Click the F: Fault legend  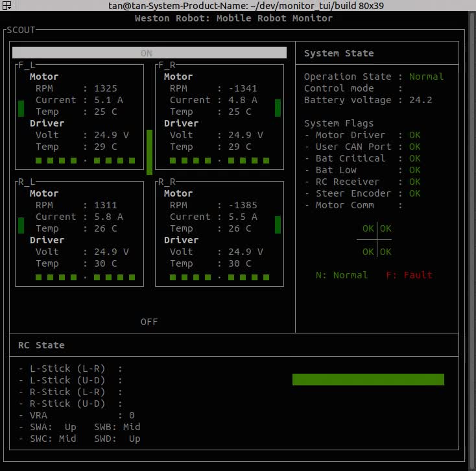pyautogui.click(x=409, y=275)
